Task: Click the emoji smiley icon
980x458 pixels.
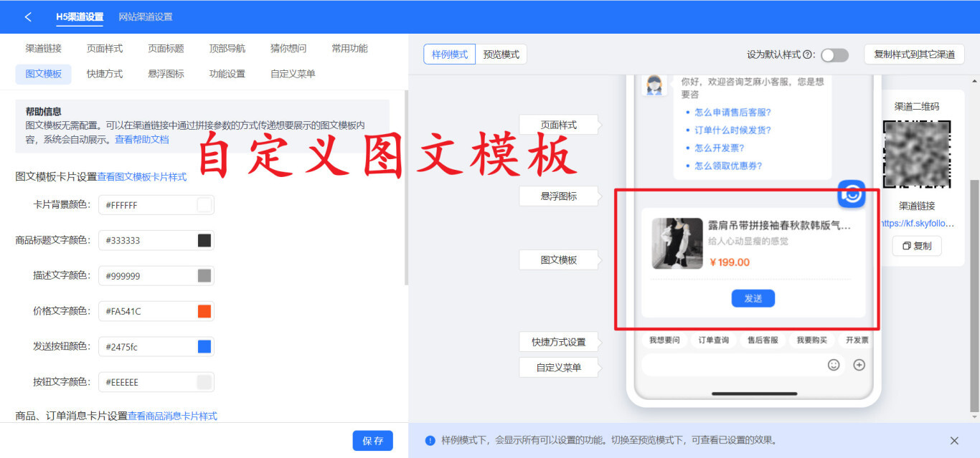Action: point(834,365)
